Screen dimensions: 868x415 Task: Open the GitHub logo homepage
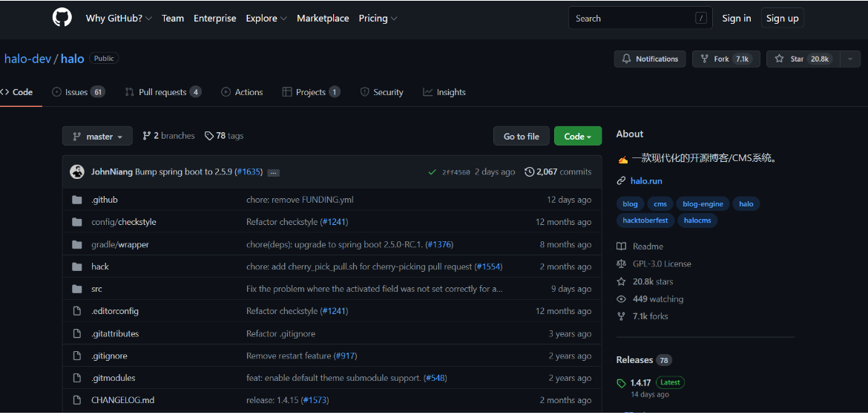click(x=62, y=18)
